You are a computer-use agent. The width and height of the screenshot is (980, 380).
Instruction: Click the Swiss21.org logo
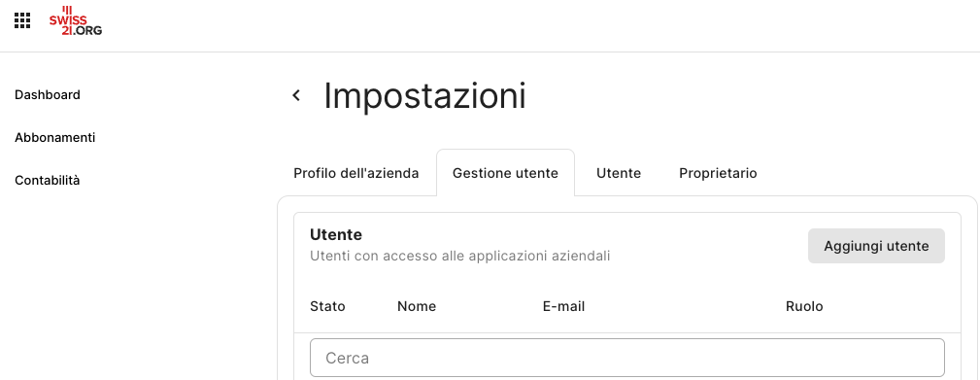[75, 20]
